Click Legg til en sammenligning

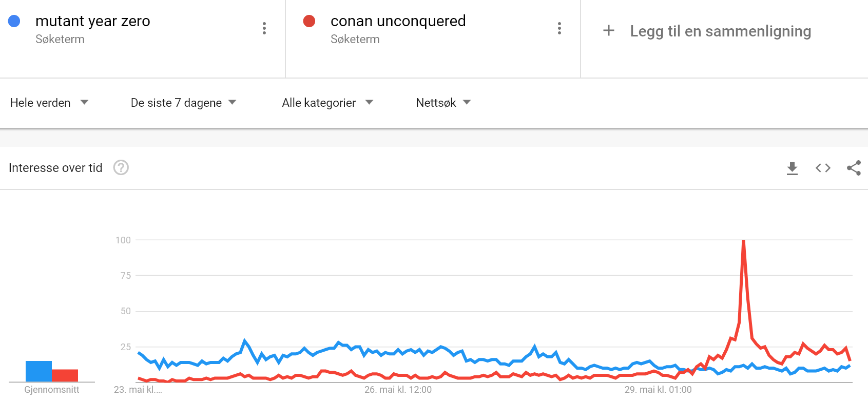721,31
